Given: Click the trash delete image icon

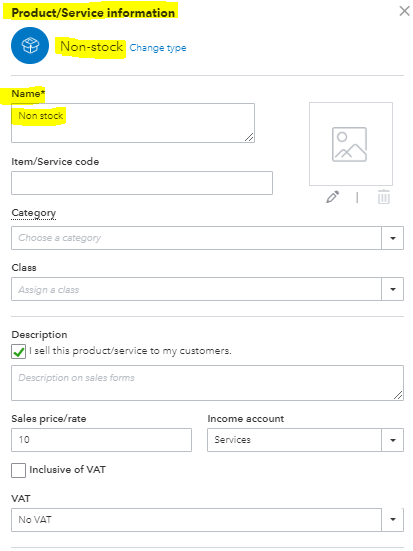Looking at the screenshot, I should [x=383, y=197].
